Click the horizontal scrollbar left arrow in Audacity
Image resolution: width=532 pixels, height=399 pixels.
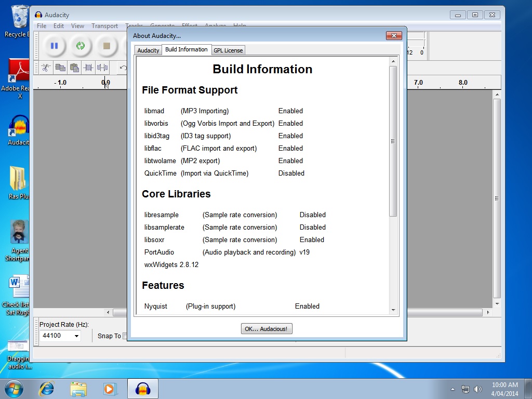(x=108, y=312)
